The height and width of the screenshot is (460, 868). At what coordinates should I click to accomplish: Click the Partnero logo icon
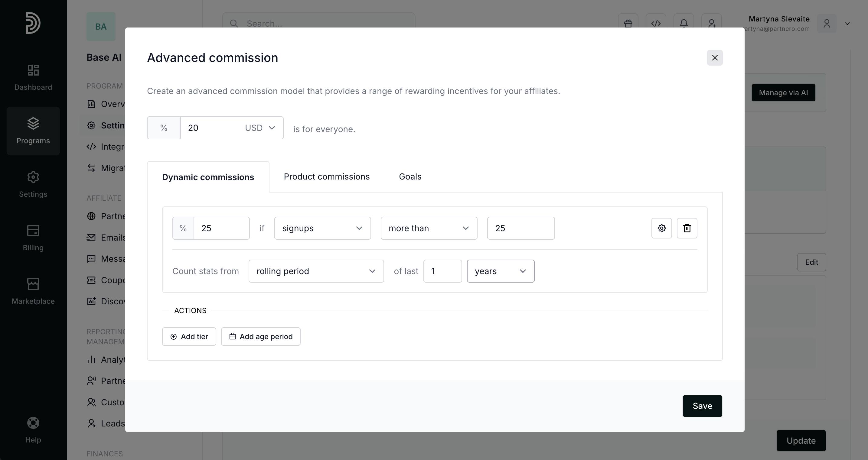tap(33, 23)
